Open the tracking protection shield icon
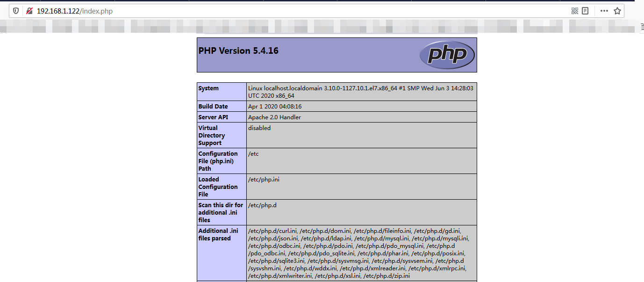The height and width of the screenshot is (282, 644). [x=16, y=11]
